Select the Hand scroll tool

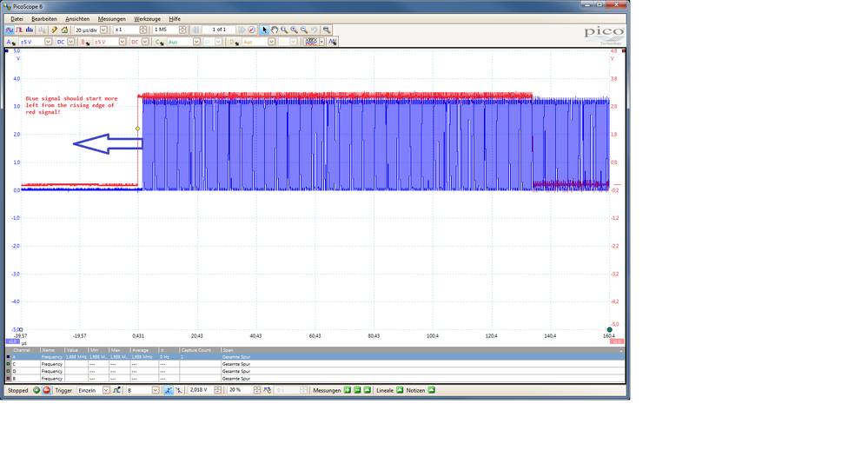point(275,30)
